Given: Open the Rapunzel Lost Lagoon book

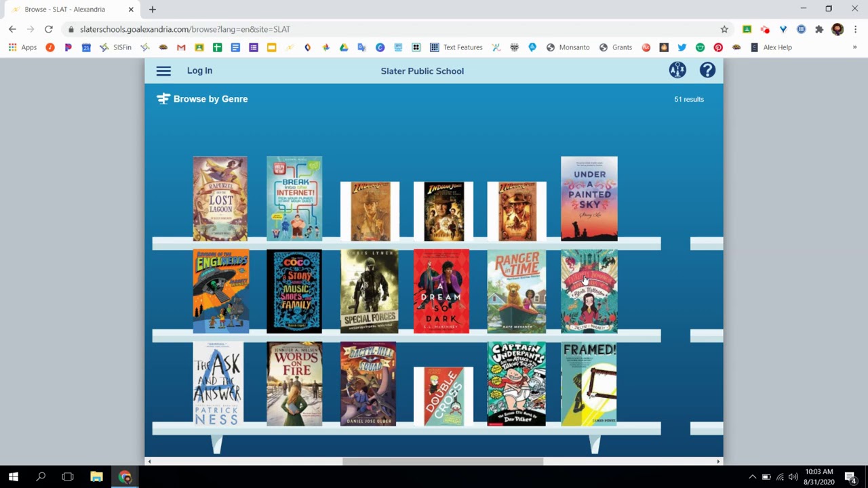Looking at the screenshot, I should (x=220, y=199).
